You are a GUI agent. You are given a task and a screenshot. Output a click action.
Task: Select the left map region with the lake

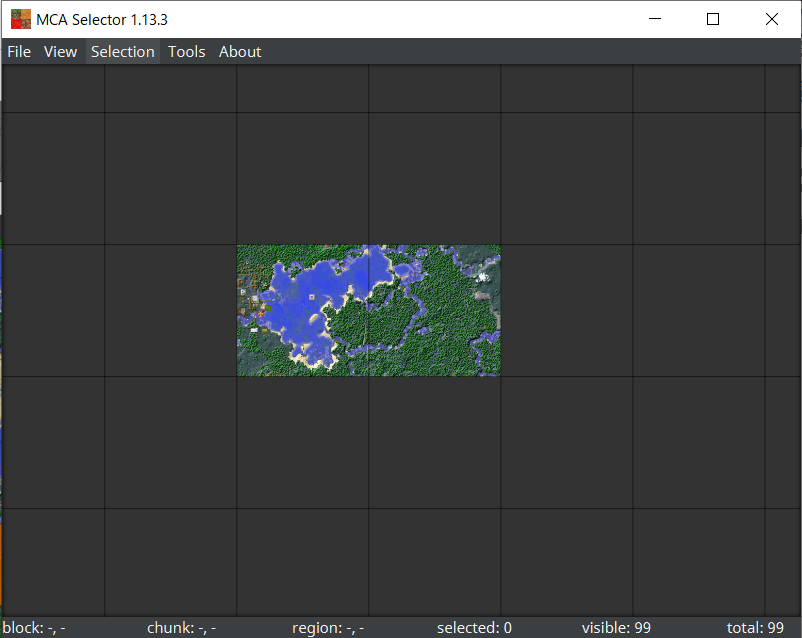(302, 311)
